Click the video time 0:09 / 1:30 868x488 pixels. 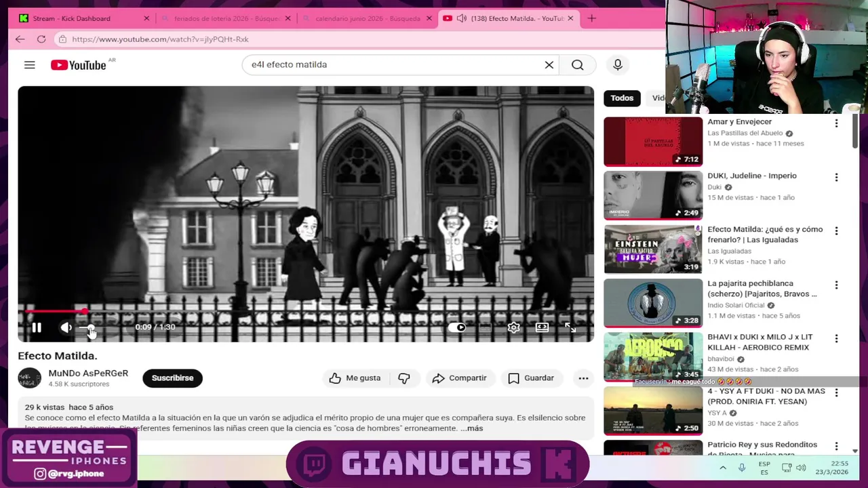pyautogui.click(x=155, y=327)
